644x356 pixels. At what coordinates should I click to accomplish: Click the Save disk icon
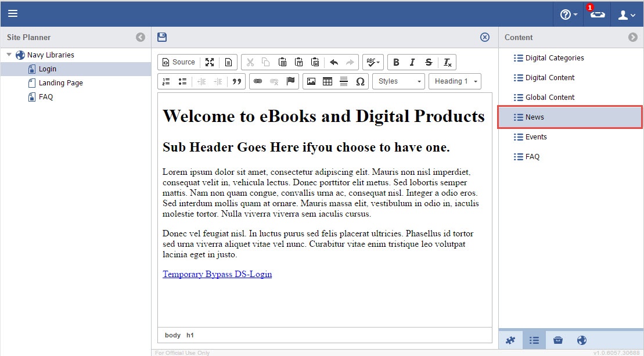pos(162,37)
